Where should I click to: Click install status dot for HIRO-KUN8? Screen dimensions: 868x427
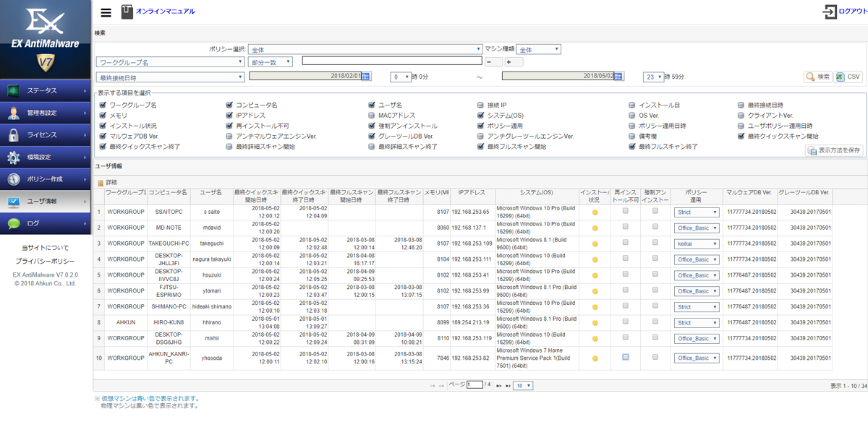coord(595,323)
